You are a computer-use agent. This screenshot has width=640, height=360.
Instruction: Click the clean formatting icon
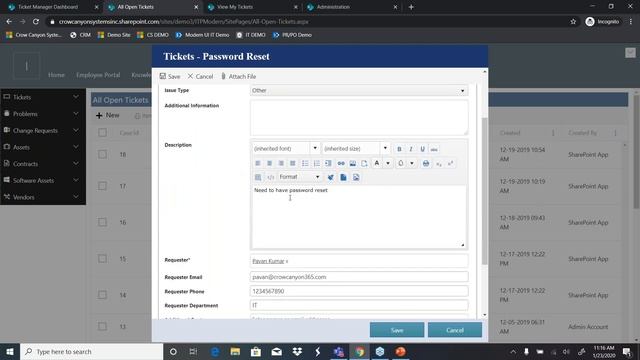click(331, 177)
